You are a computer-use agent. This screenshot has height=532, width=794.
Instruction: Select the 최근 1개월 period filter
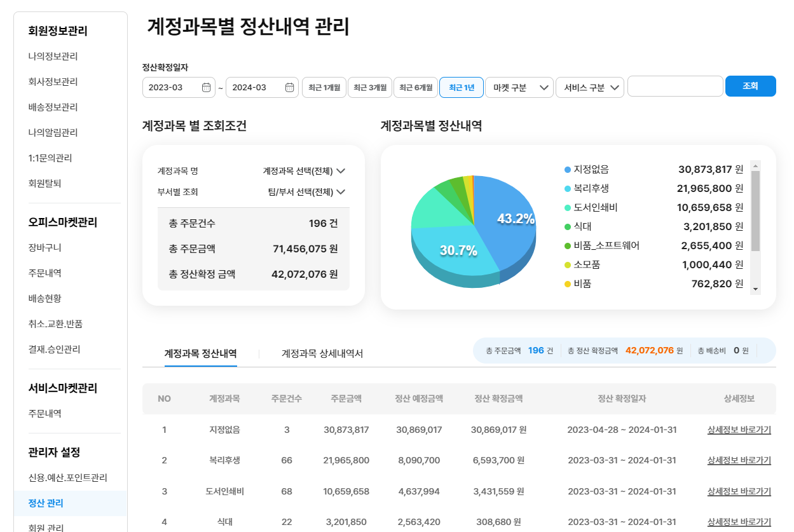point(324,88)
